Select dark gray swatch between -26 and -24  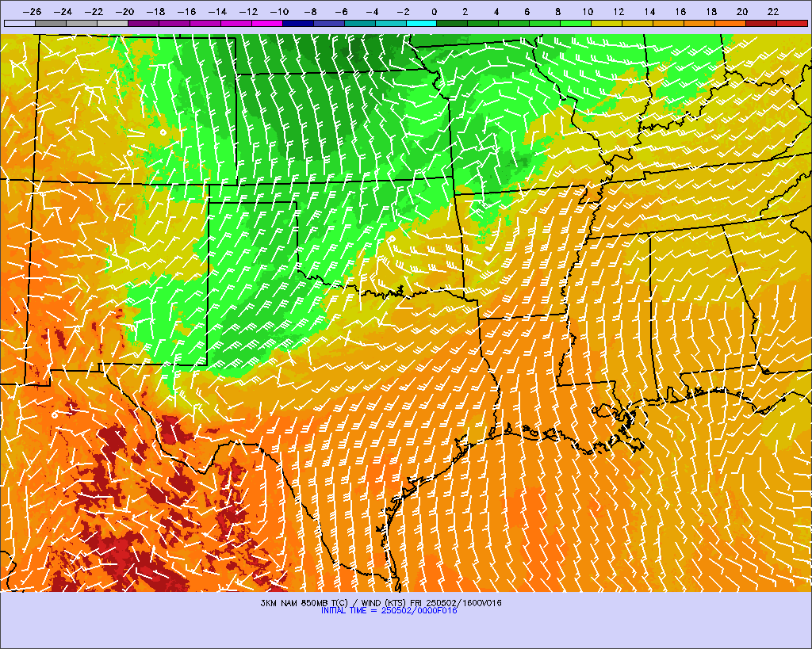[x=51, y=23]
